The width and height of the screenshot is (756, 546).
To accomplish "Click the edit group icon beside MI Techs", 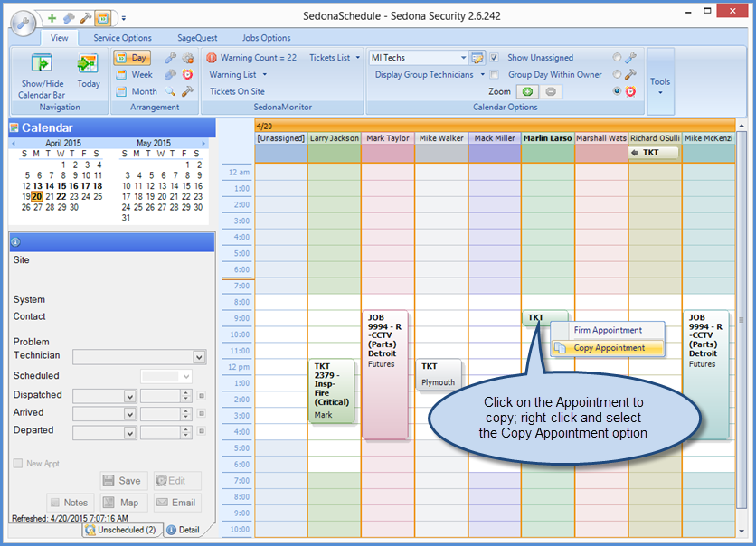I will pos(477,58).
